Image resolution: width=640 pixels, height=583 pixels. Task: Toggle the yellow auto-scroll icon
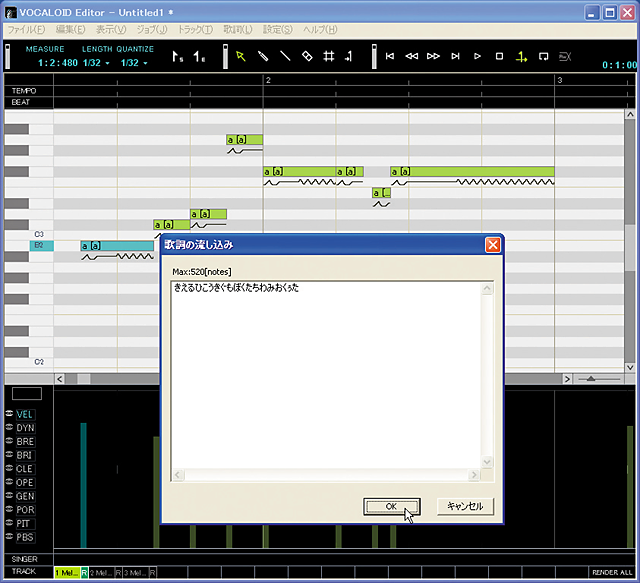pyautogui.click(x=521, y=57)
